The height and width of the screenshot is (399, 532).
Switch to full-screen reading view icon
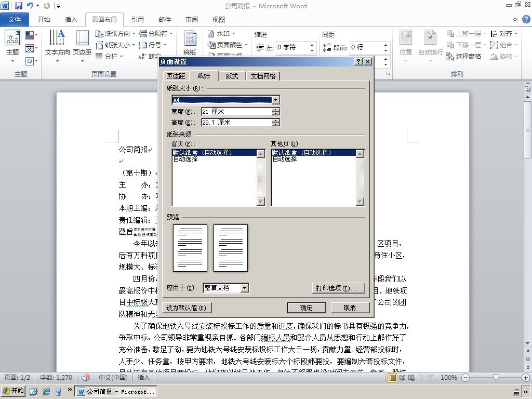pos(403,378)
